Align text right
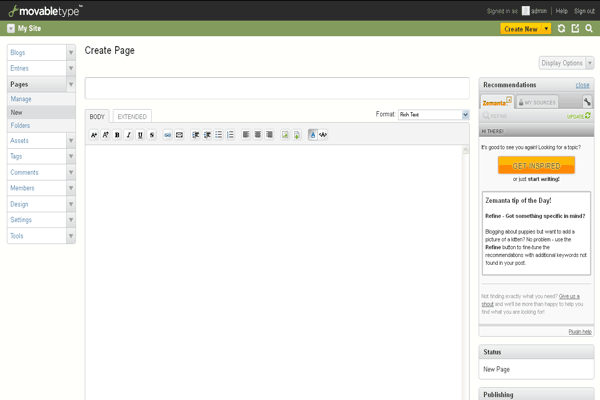This screenshot has height=400, width=600. (x=269, y=135)
